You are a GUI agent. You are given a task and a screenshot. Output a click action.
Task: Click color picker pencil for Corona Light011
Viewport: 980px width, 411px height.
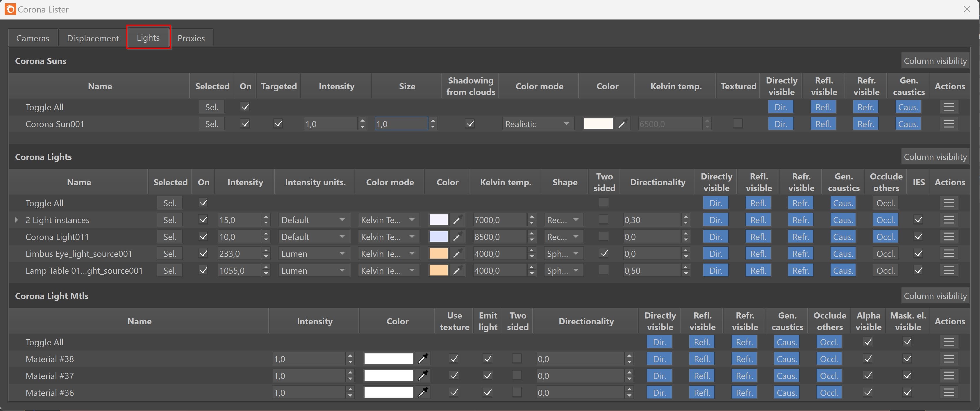[x=457, y=237]
